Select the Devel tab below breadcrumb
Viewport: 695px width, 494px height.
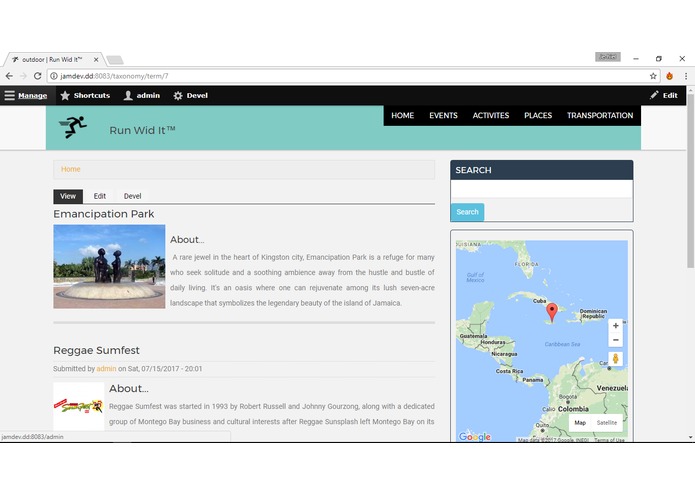pyautogui.click(x=133, y=196)
